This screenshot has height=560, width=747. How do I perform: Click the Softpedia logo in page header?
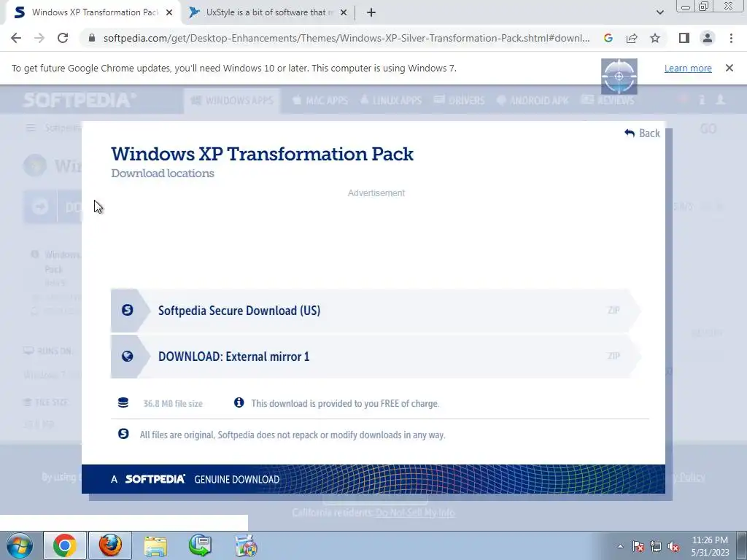79,100
